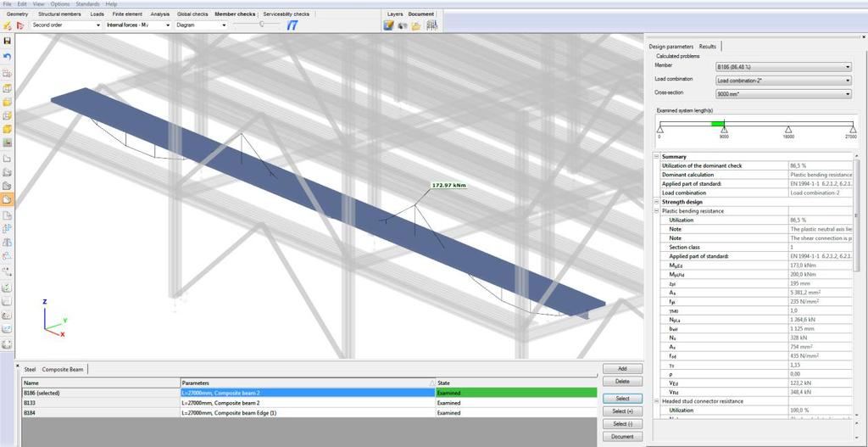Open the Second order analysis dropdown
Viewport: 868px width, 447px height.
[x=66, y=25]
